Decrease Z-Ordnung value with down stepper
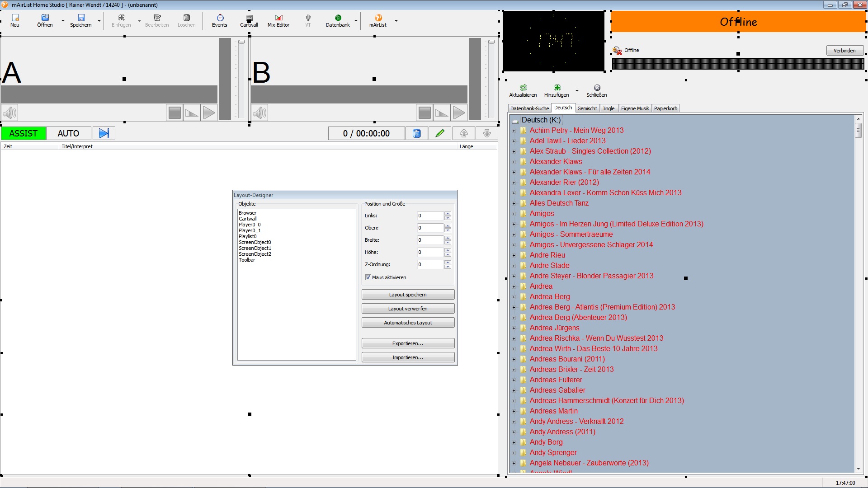Image resolution: width=868 pixels, height=488 pixels. click(x=448, y=267)
